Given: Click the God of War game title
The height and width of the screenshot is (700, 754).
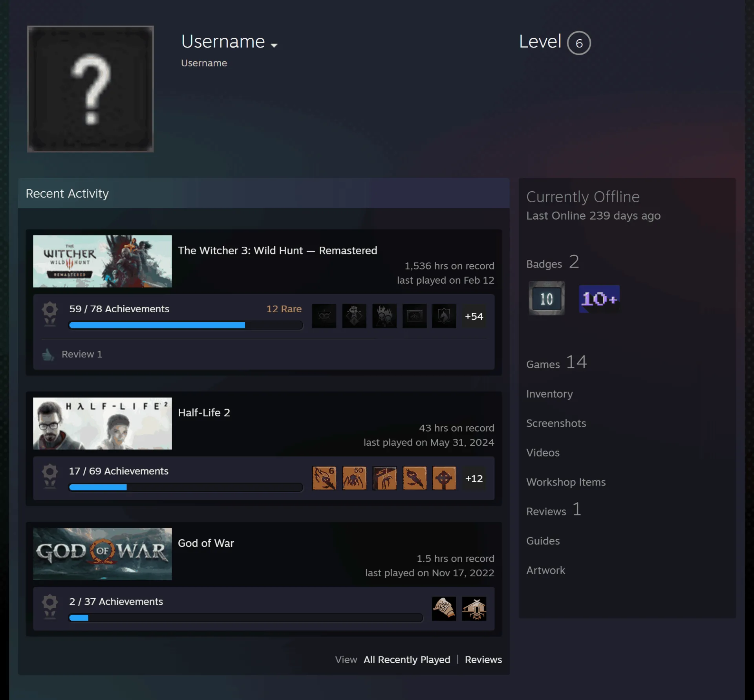Looking at the screenshot, I should click(x=206, y=543).
